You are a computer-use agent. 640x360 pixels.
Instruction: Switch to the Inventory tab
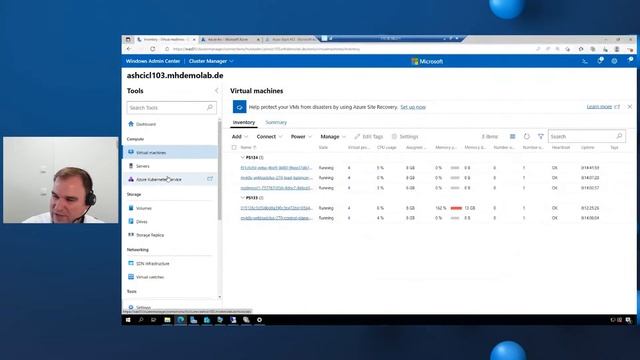pos(244,122)
